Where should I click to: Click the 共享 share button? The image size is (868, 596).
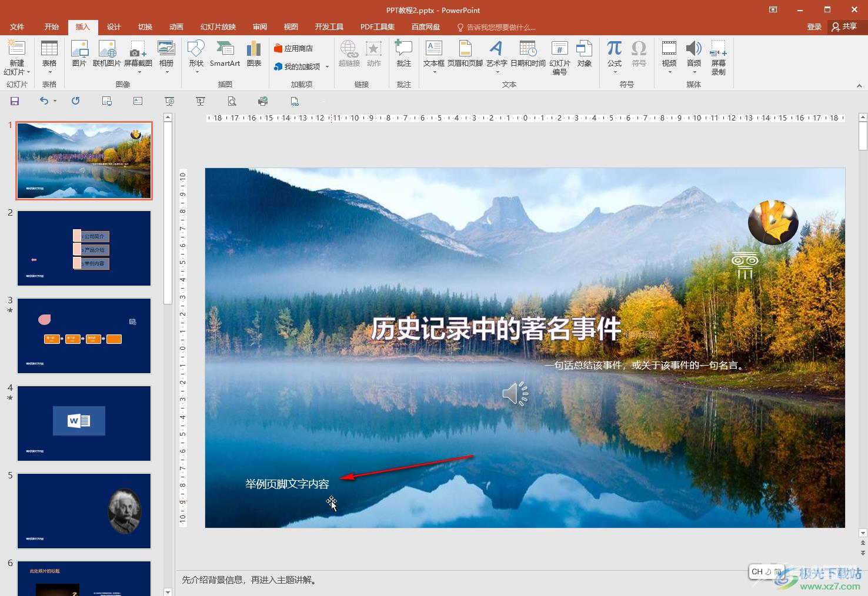pyautogui.click(x=845, y=27)
